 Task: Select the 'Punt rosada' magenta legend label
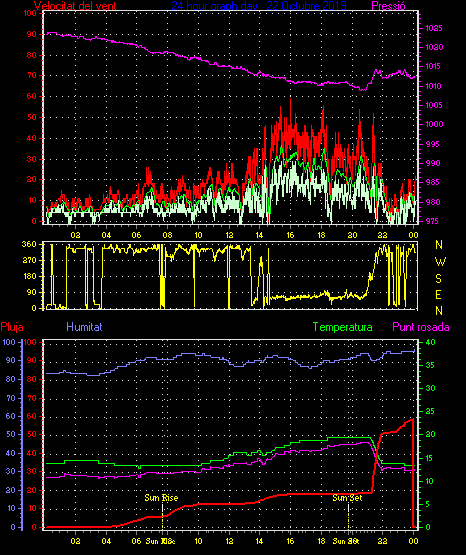(x=421, y=327)
